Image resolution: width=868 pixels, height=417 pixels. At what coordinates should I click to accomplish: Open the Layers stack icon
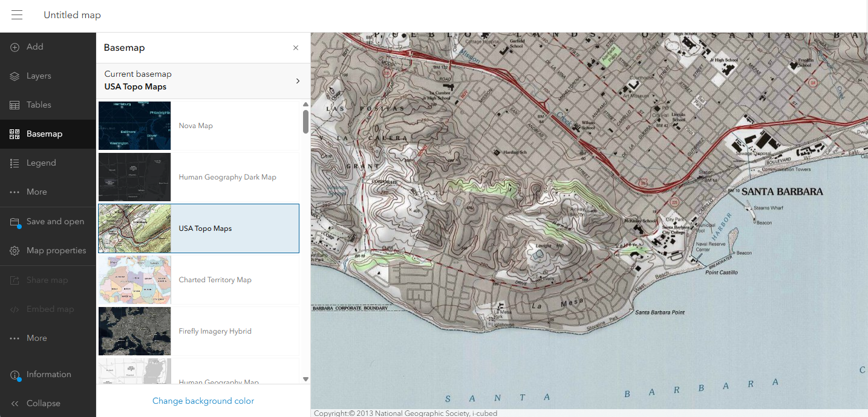pos(15,76)
